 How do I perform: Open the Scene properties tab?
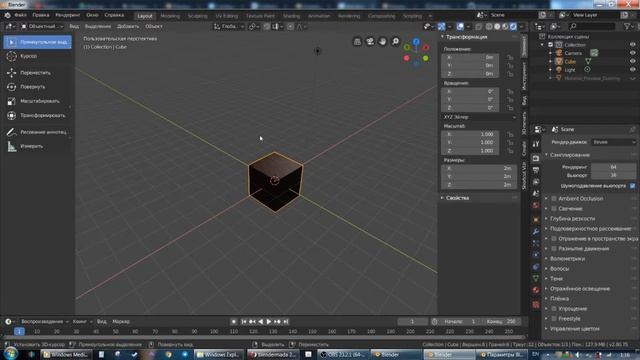[x=536, y=193]
